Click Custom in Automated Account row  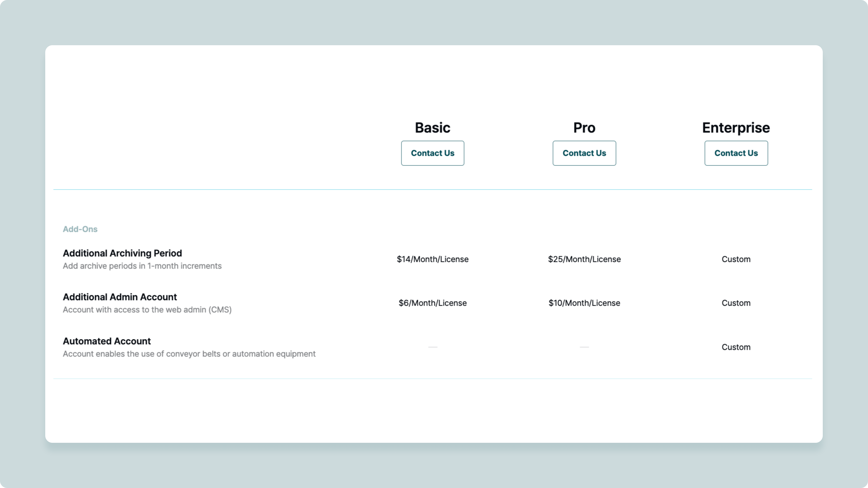(x=736, y=347)
